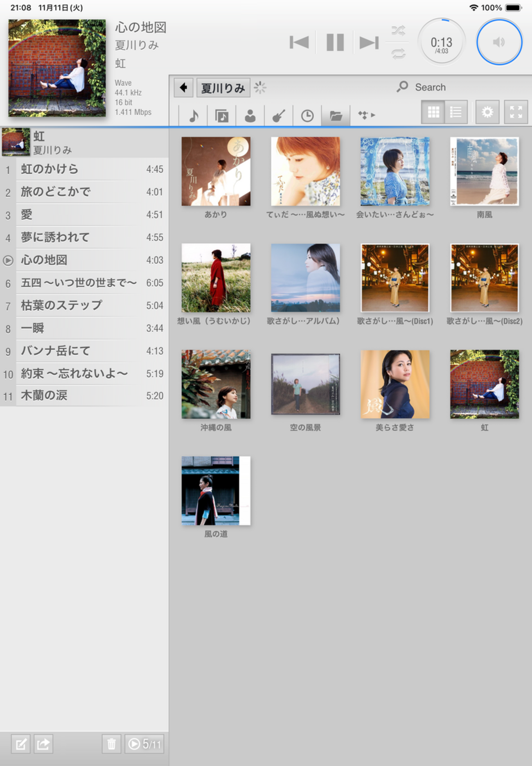
Task: Switch to list view
Action: pyautogui.click(x=456, y=112)
